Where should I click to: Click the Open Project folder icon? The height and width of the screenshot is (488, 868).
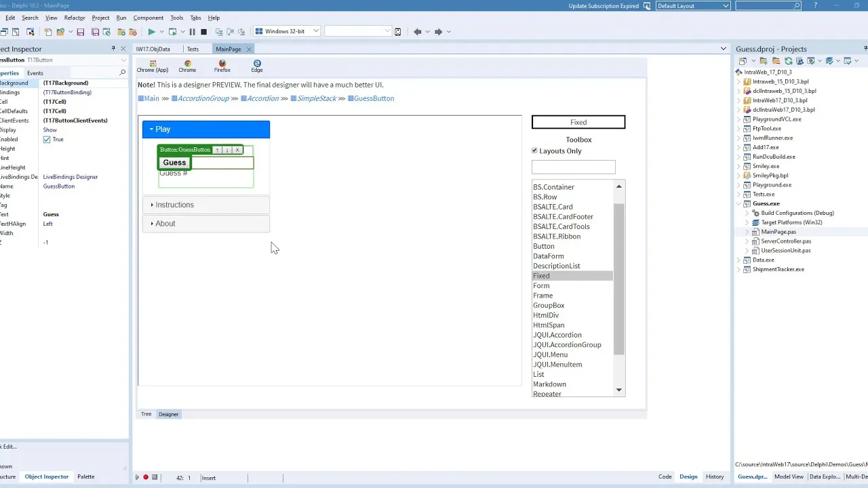[60, 32]
